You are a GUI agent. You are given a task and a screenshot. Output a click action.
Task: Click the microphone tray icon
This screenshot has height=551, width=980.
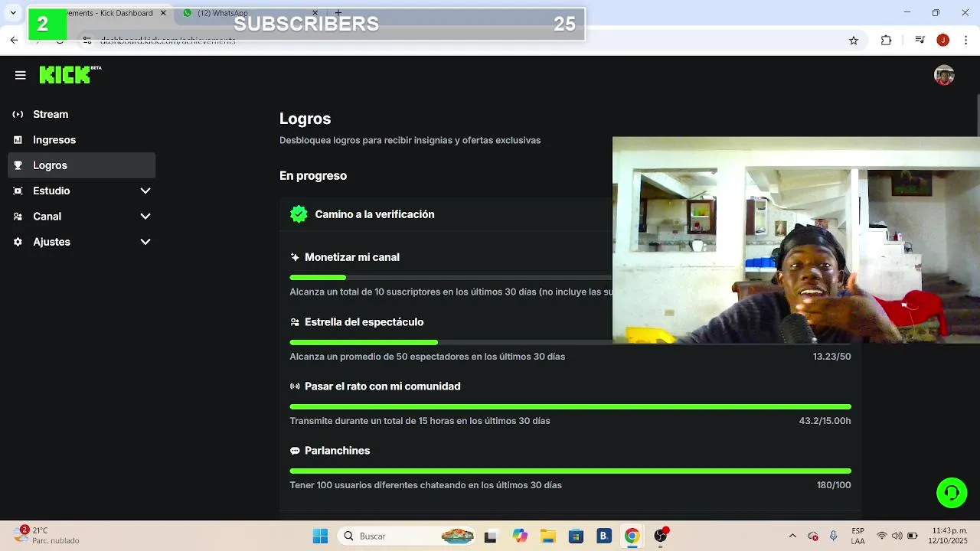[834, 536]
